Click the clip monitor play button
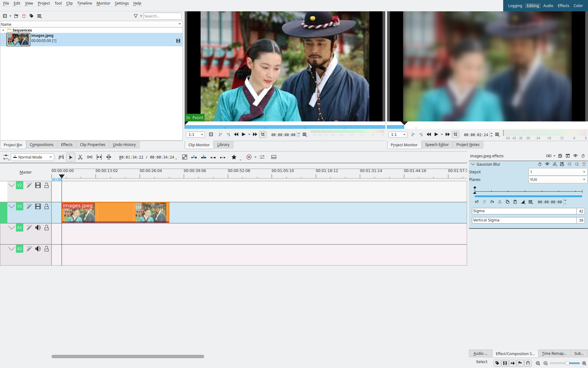The image size is (588, 368). (x=243, y=134)
